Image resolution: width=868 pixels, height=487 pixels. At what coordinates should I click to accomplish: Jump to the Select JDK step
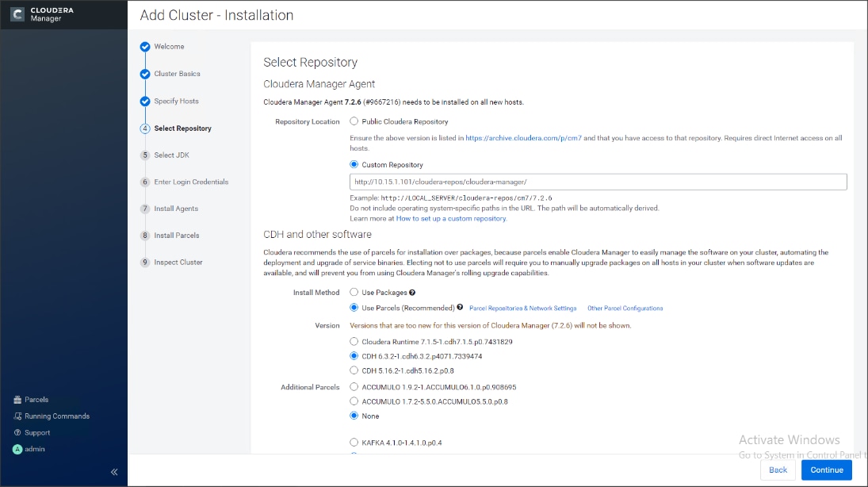coord(171,155)
